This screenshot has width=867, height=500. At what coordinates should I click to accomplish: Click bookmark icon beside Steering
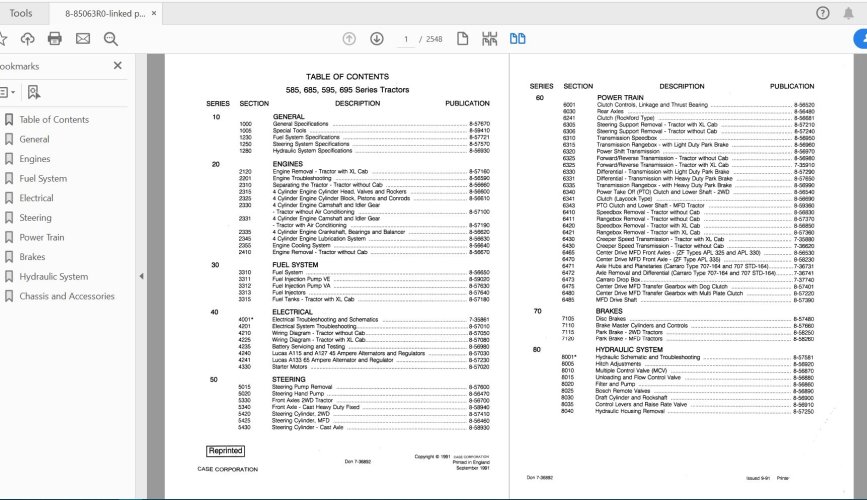(9, 218)
